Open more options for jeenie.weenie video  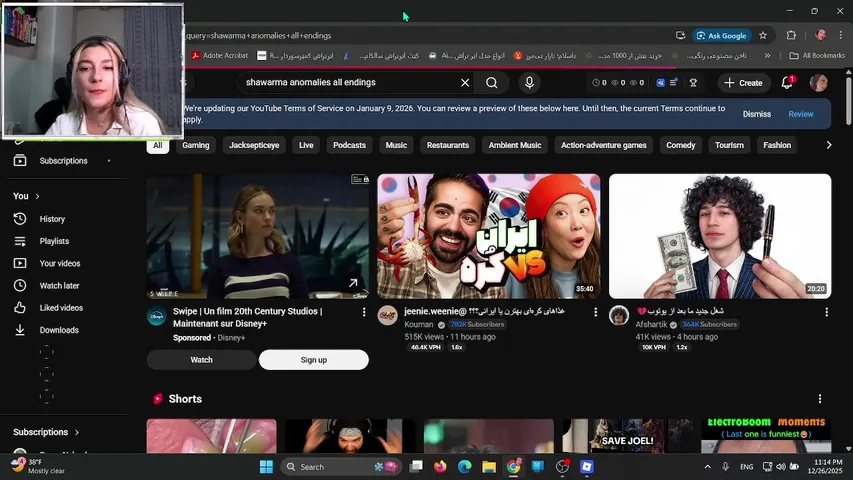click(595, 312)
